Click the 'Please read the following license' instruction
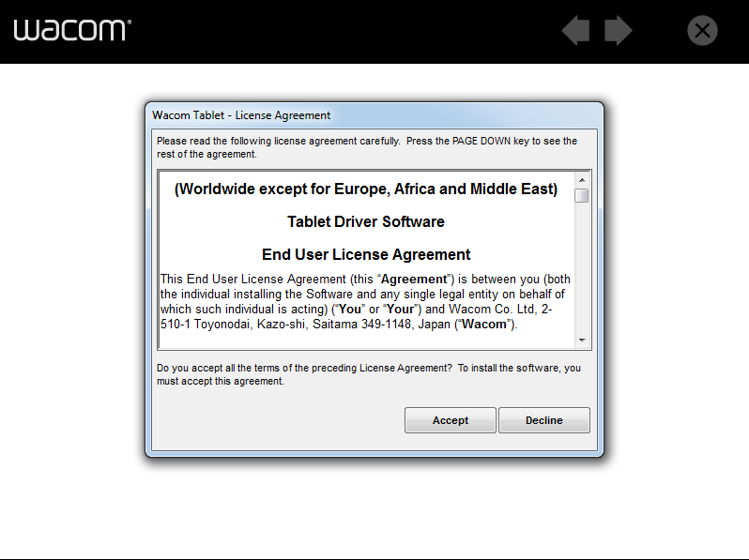Screen dimensions: 749x560 [367, 147]
